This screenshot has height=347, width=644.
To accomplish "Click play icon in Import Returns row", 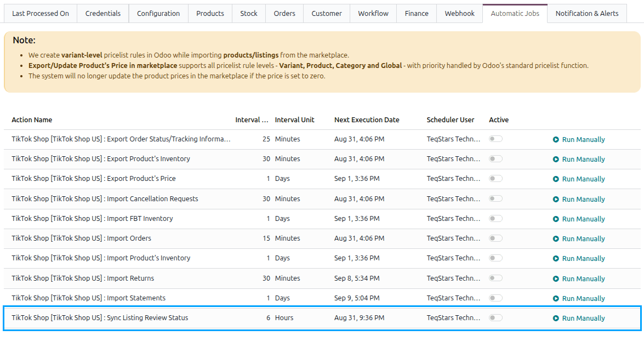I will click(x=556, y=278).
